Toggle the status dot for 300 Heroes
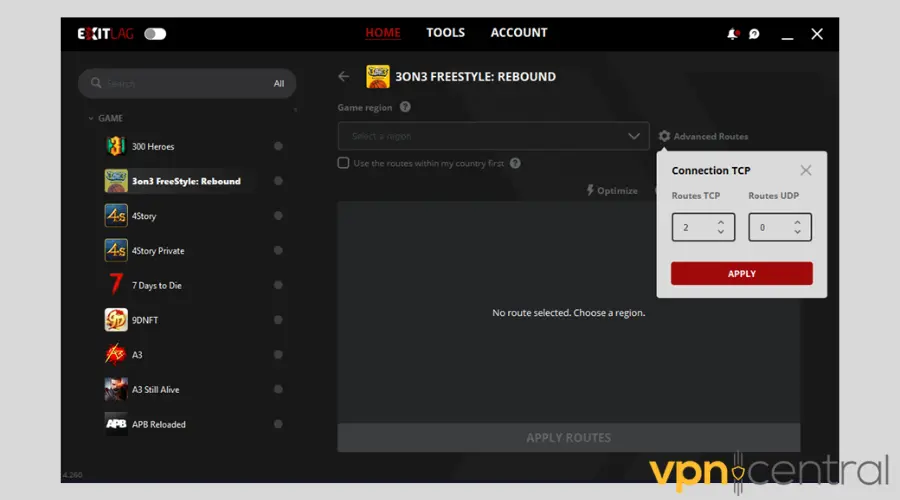This screenshot has width=900, height=500. pos(278,146)
